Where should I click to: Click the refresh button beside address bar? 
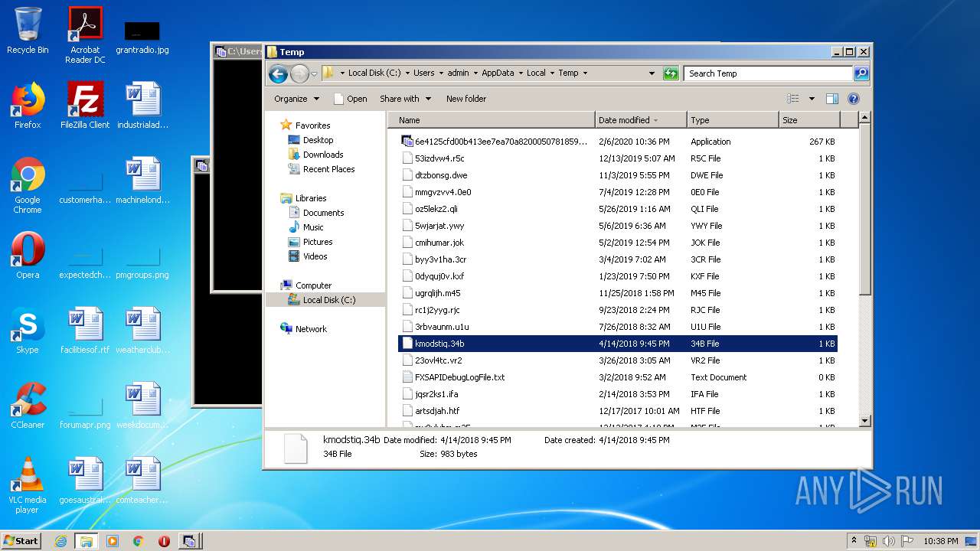671,73
